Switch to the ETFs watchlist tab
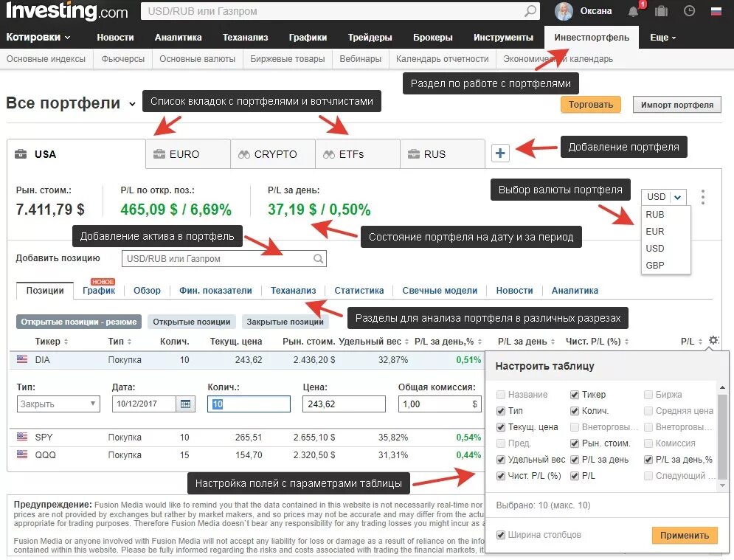The image size is (734, 560). point(358,153)
